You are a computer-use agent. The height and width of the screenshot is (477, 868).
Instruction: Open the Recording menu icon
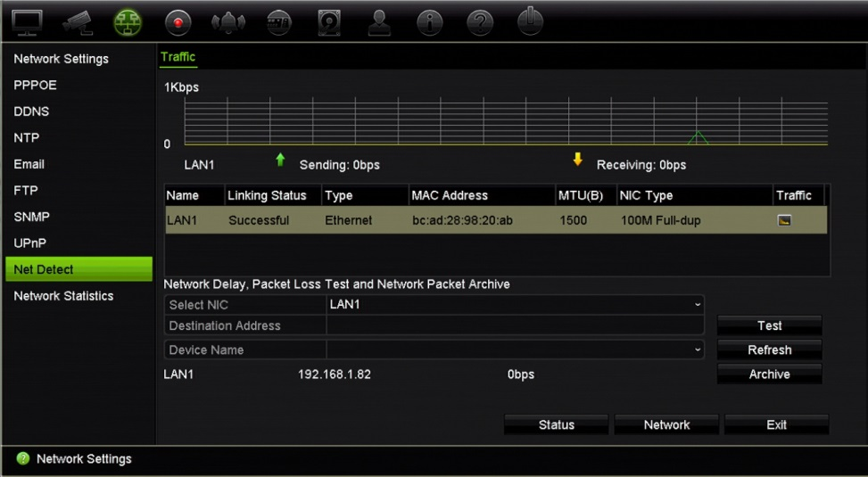[178, 22]
